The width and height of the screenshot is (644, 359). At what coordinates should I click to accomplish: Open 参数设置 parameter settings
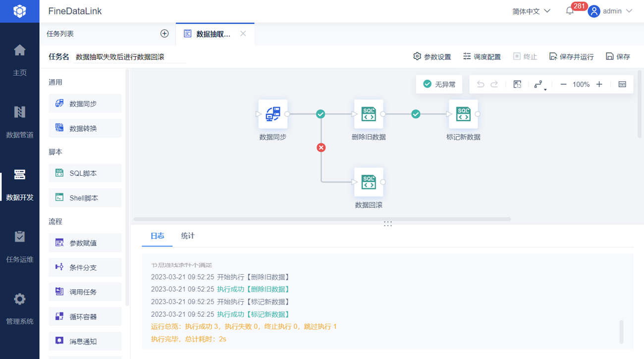(x=432, y=56)
